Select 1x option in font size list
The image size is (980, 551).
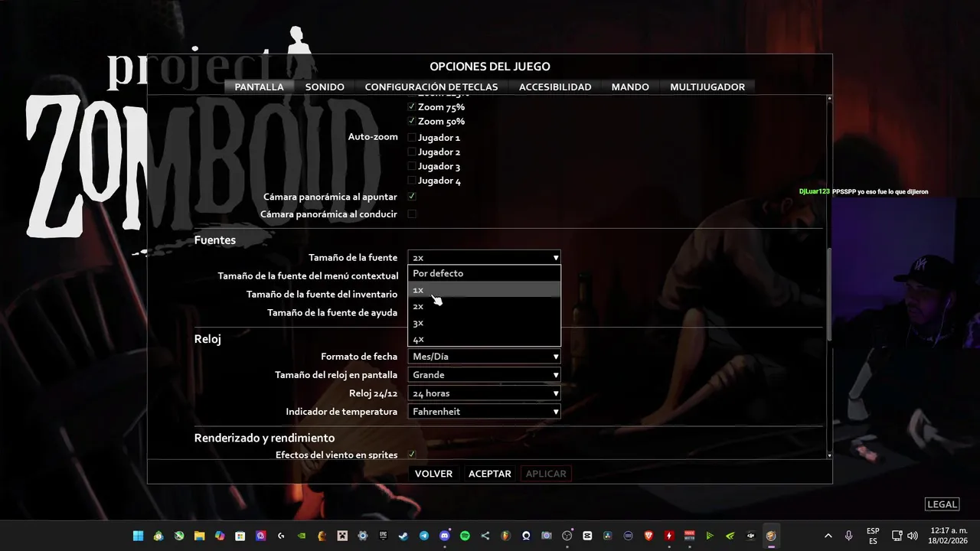coord(484,289)
